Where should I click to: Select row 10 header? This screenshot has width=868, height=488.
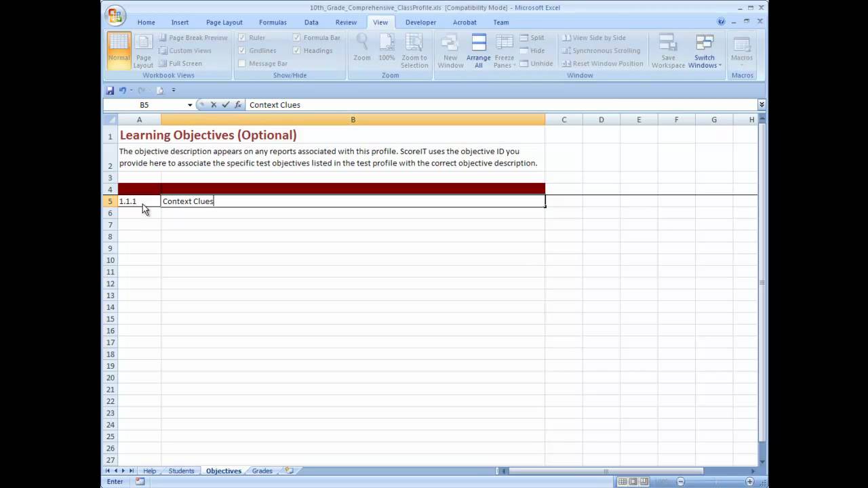[x=110, y=260]
